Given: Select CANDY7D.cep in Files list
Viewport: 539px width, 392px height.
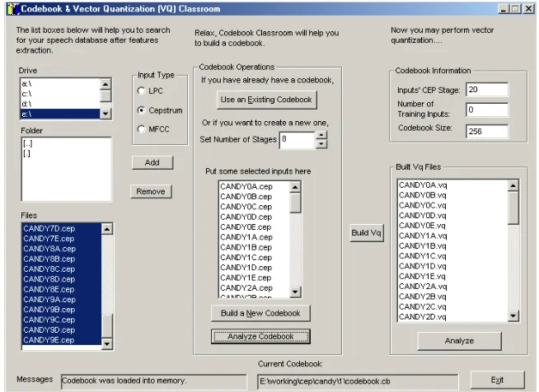Looking at the screenshot, I should pos(62,228).
